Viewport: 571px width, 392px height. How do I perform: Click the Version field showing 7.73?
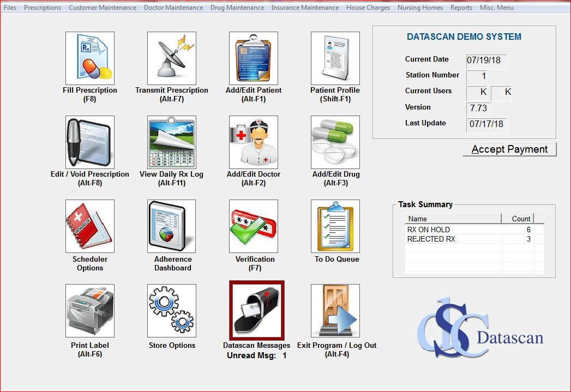[478, 108]
